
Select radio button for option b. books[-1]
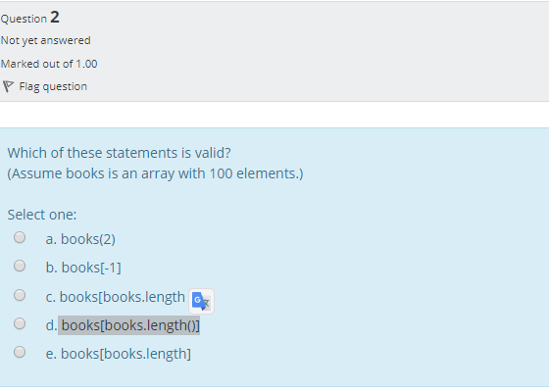coord(20,266)
